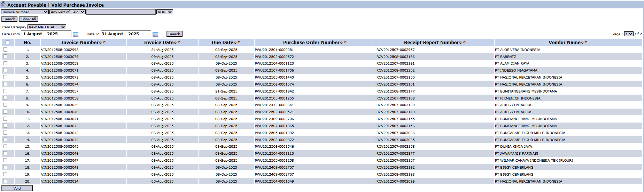Open the Invoice Number search field dropdown
The width and height of the screenshot is (644, 192).
25,12
